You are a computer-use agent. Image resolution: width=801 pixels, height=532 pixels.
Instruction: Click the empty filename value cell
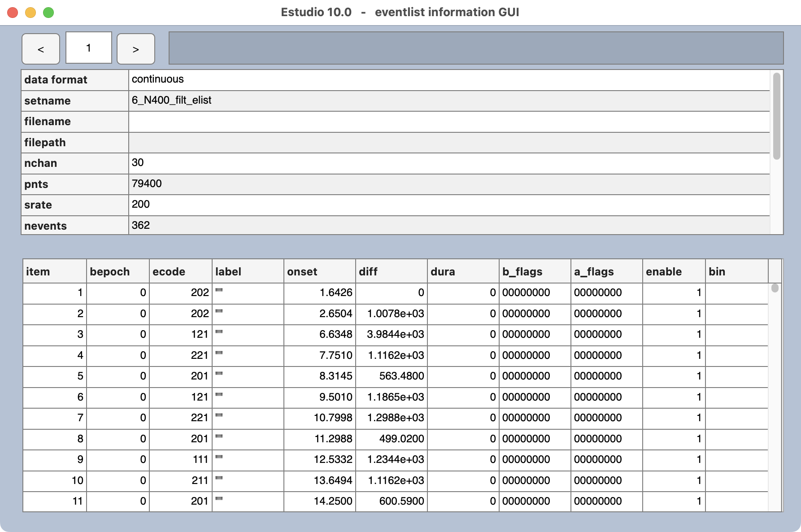(x=449, y=122)
